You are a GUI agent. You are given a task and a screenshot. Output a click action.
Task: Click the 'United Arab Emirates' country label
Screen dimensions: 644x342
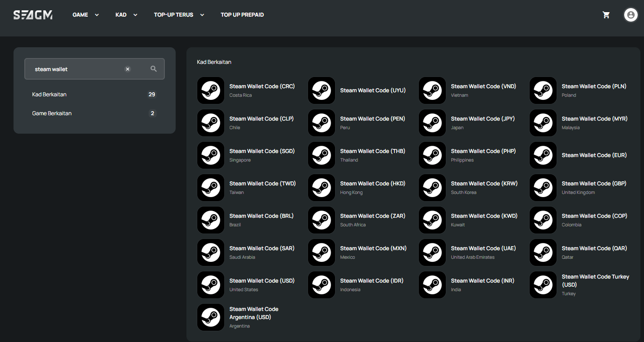click(x=473, y=257)
